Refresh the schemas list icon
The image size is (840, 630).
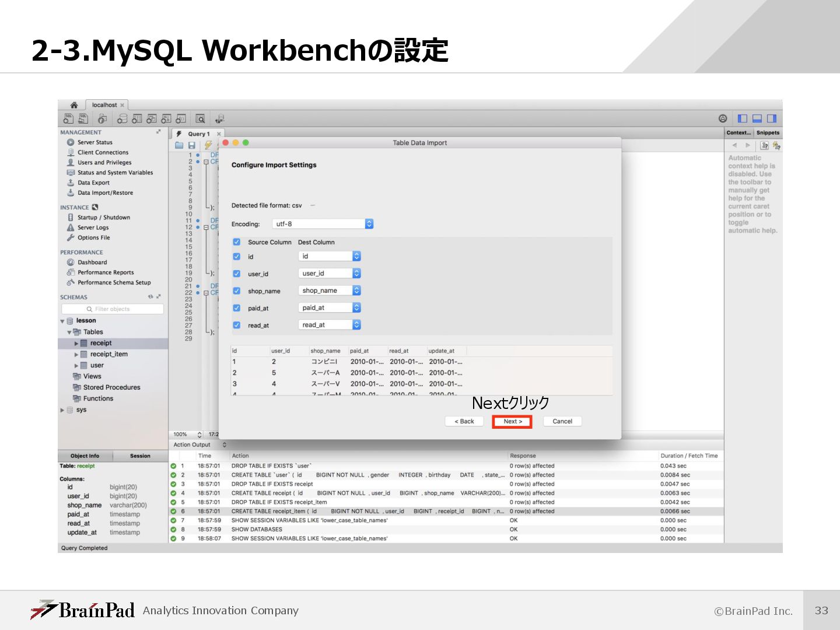tap(150, 297)
